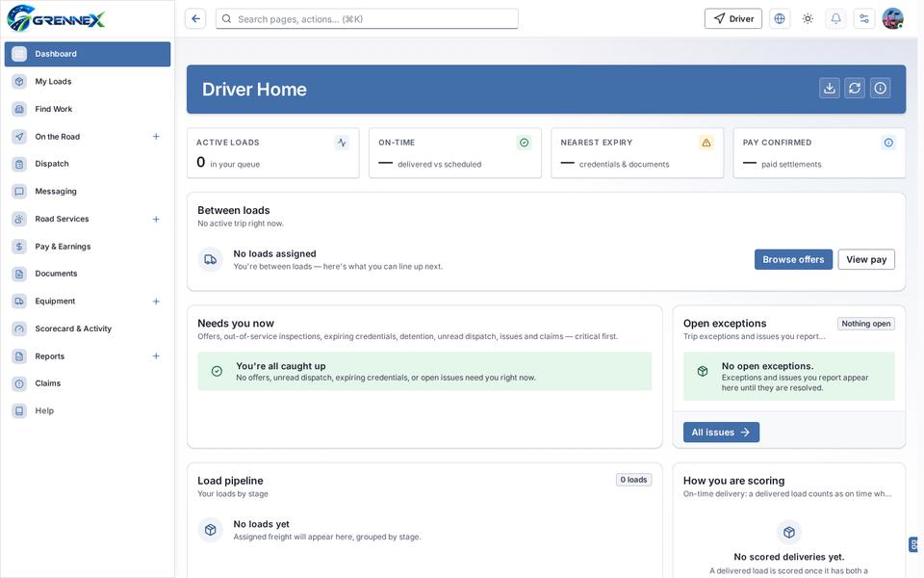Go to Dashboard in the sidebar
This screenshot has height=578, width=924.
tap(88, 54)
